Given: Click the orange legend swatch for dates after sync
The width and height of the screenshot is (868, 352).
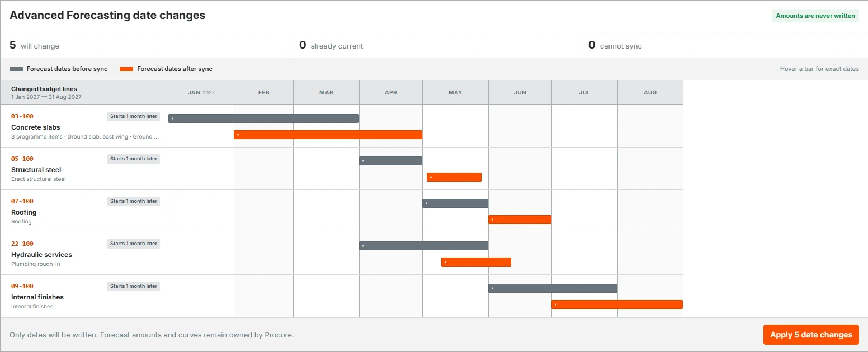Looking at the screenshot, I should 126,69.
